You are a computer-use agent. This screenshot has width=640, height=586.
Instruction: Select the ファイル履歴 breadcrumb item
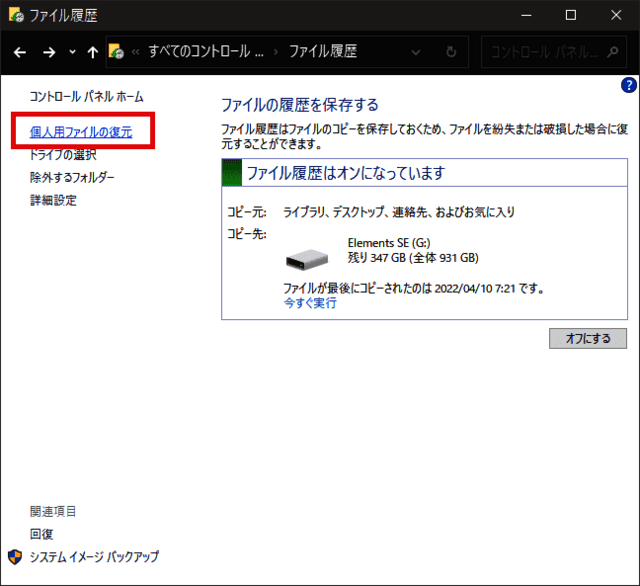pos(323,52)
